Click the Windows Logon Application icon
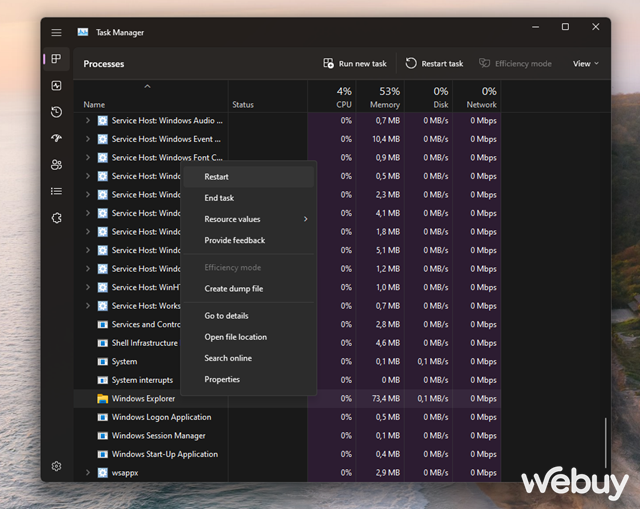 [102, 417]
